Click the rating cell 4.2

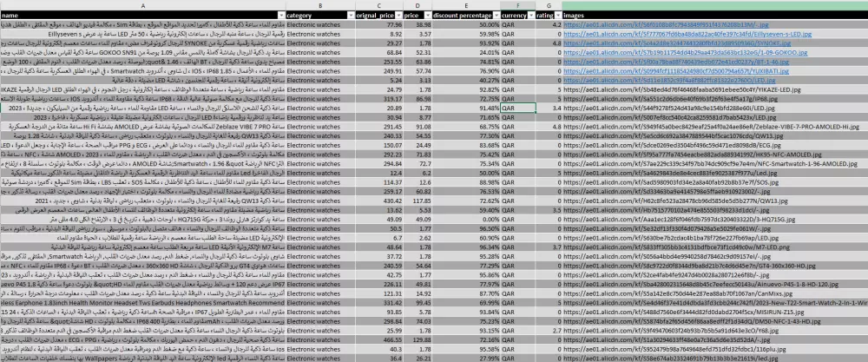pos(549,25)
